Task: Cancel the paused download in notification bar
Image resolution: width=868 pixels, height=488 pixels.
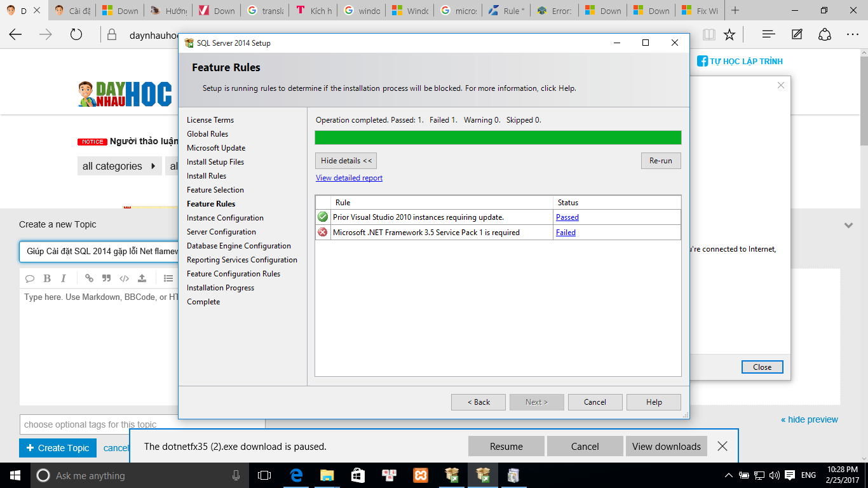Action: [x=585, y=447]
